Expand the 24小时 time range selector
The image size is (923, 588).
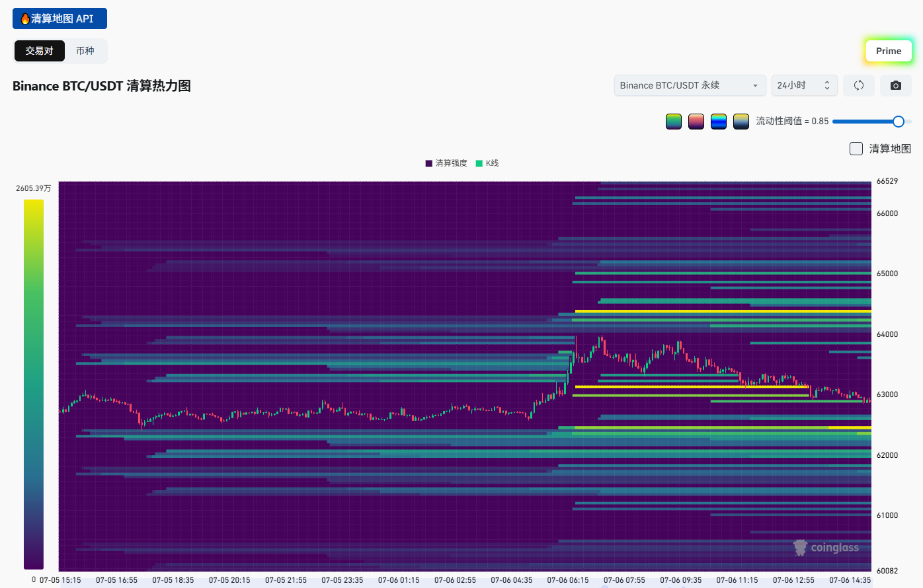click(x=804, y=85)
